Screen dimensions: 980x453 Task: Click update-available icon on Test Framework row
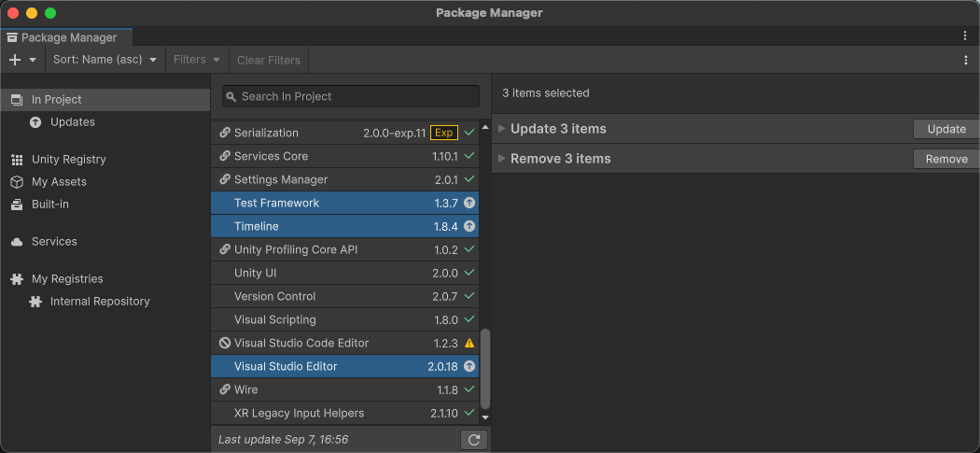pyautogui.click(x=469, y=203)
